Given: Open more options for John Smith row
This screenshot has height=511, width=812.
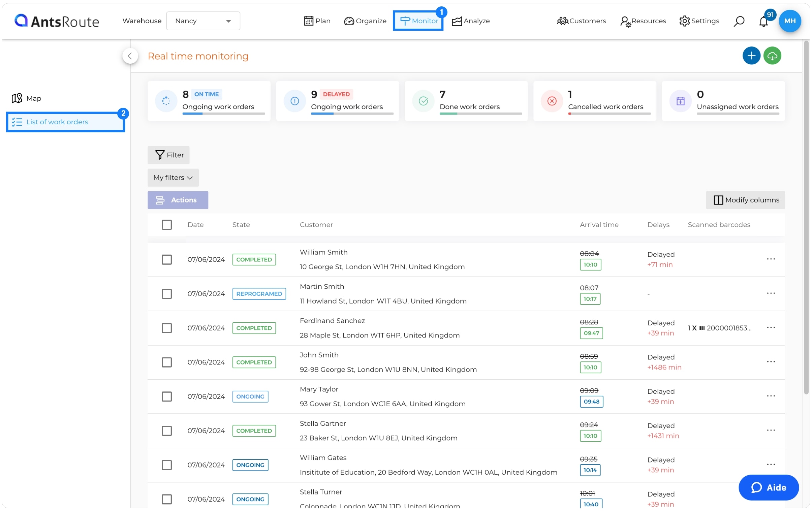Looking at the screenshot, I should pyautogui.click(x=771, y=361).
